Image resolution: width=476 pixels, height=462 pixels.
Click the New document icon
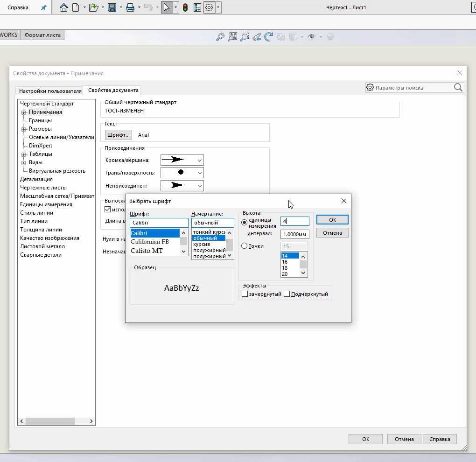75,7
